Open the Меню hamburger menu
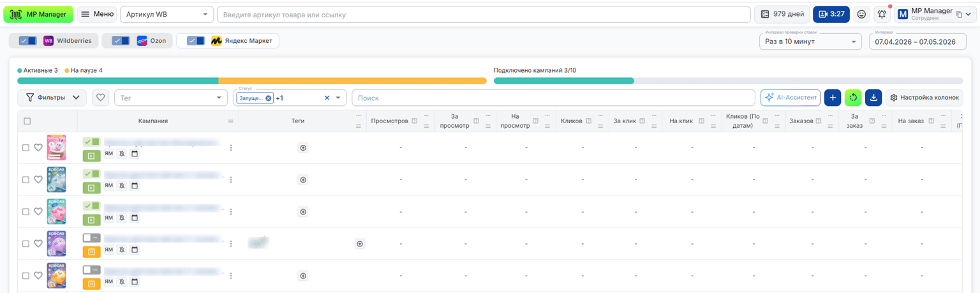 98,14
